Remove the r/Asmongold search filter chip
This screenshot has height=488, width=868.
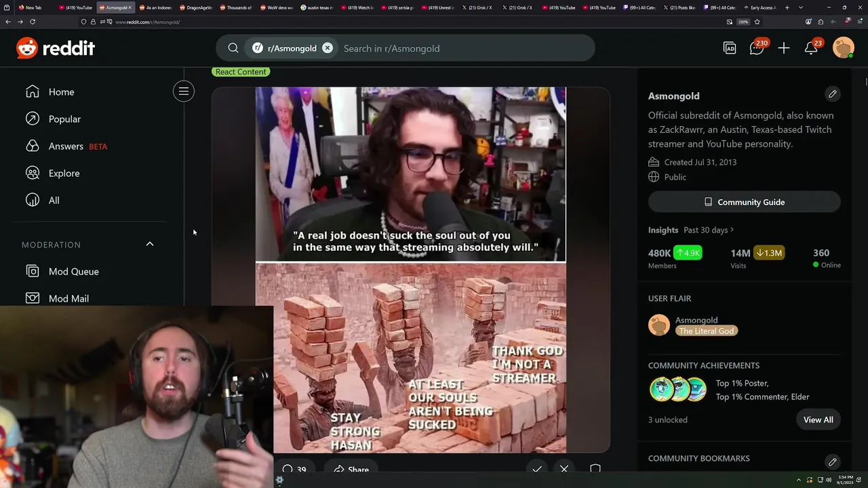click(328, 48)
